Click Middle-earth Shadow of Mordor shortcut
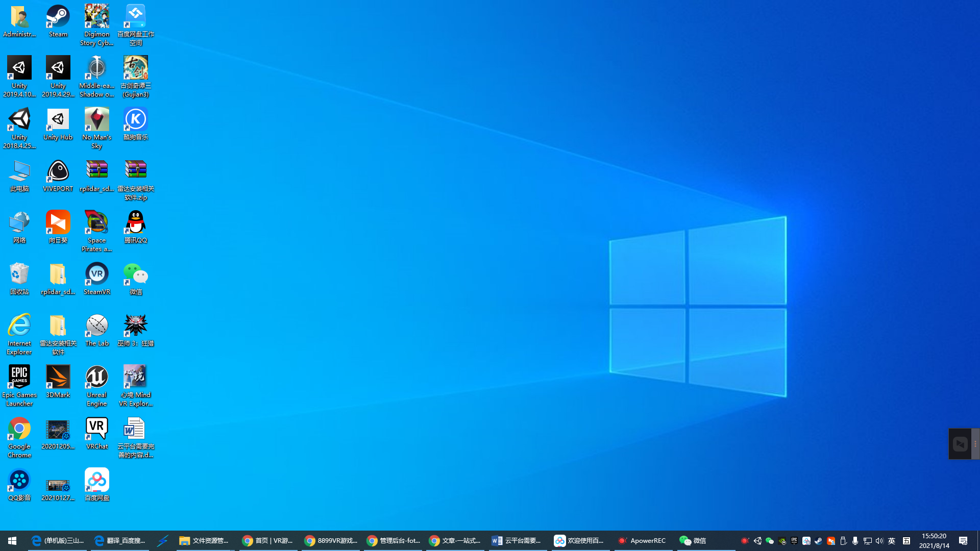980x551 pixels. click(x=96, y=77)
